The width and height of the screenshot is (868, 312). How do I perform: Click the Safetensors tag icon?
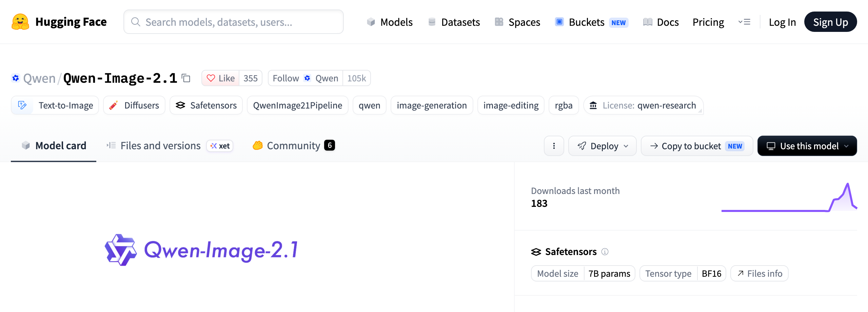tap(180, 105)
